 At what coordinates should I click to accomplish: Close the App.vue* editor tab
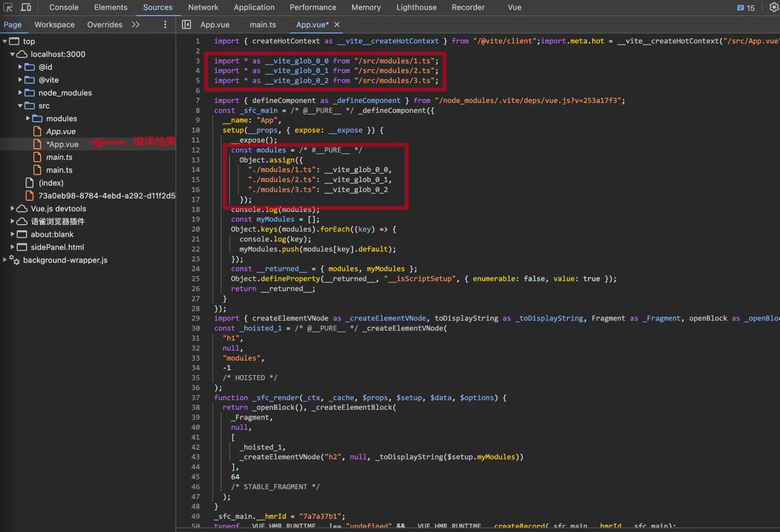click(x=337, y=24)
